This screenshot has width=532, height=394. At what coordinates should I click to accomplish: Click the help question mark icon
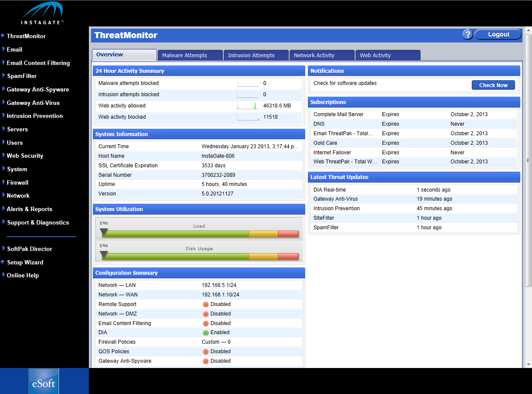(467, 35)
